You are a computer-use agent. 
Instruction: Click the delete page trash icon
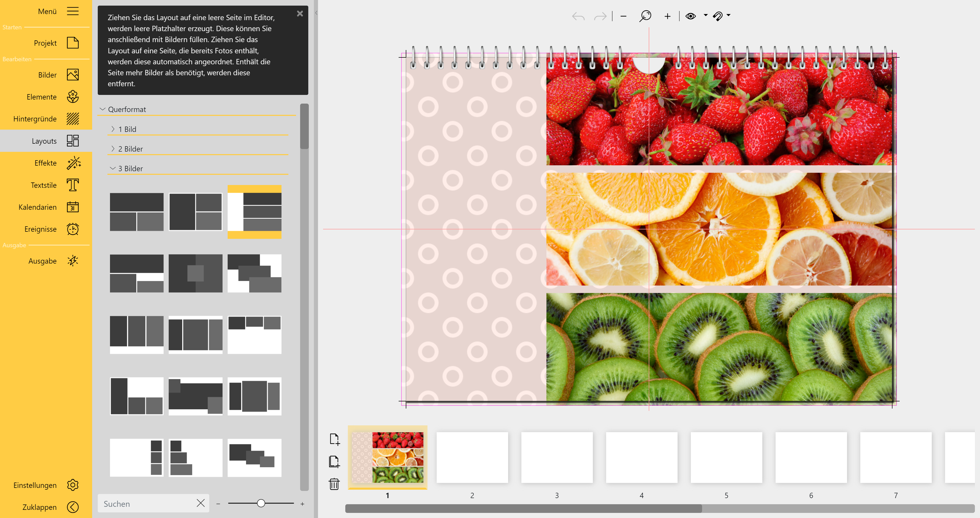(334, 484)
